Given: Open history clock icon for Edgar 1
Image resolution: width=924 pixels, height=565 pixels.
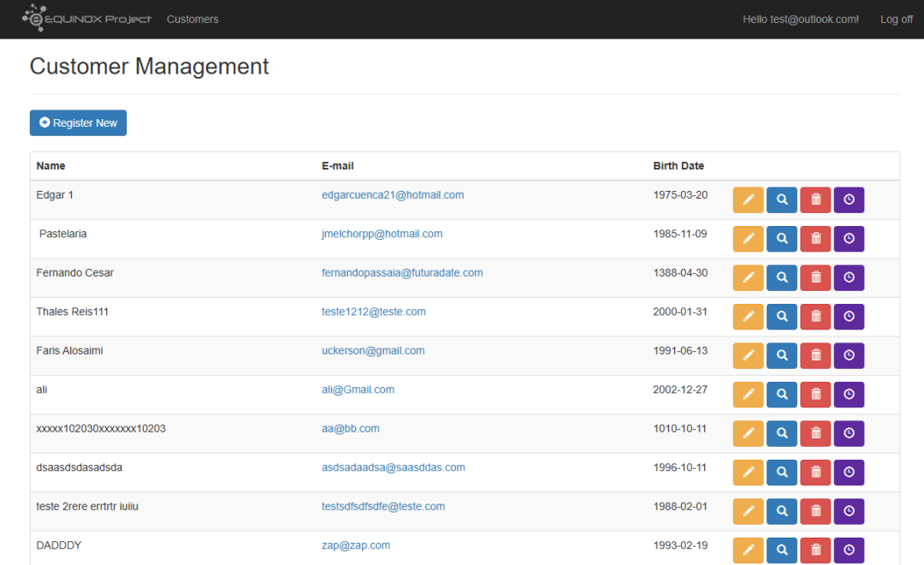Looking at the screenshot, I should pyautogui.click(x=849, y=199).
